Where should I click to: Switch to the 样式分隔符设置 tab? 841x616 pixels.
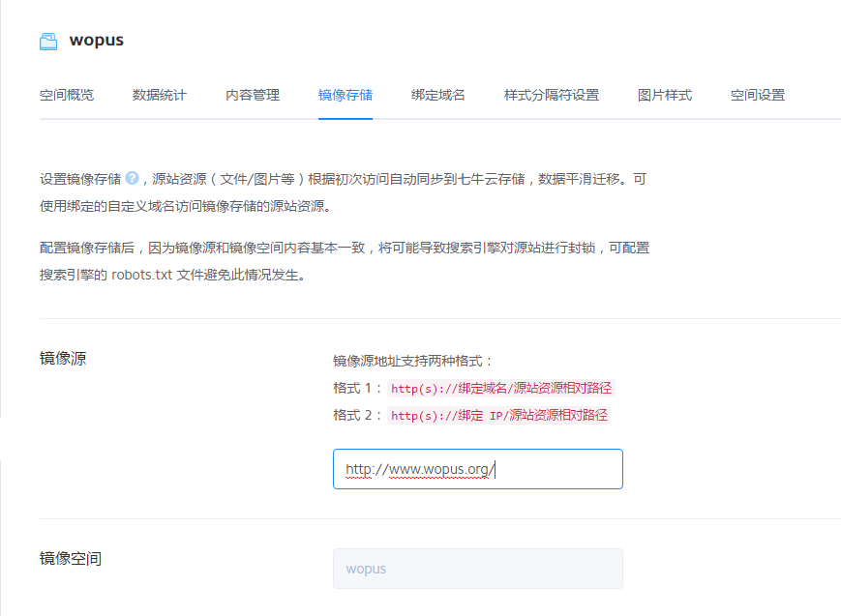pyautogui.click(x=552, y=95)
